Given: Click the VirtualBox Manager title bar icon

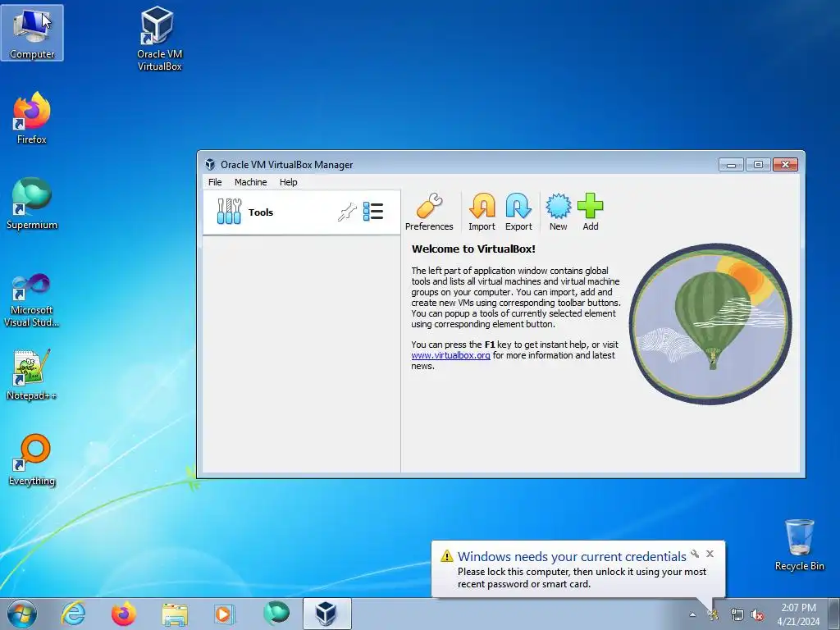Looking at the screenshot, I should tap(210, 164).
